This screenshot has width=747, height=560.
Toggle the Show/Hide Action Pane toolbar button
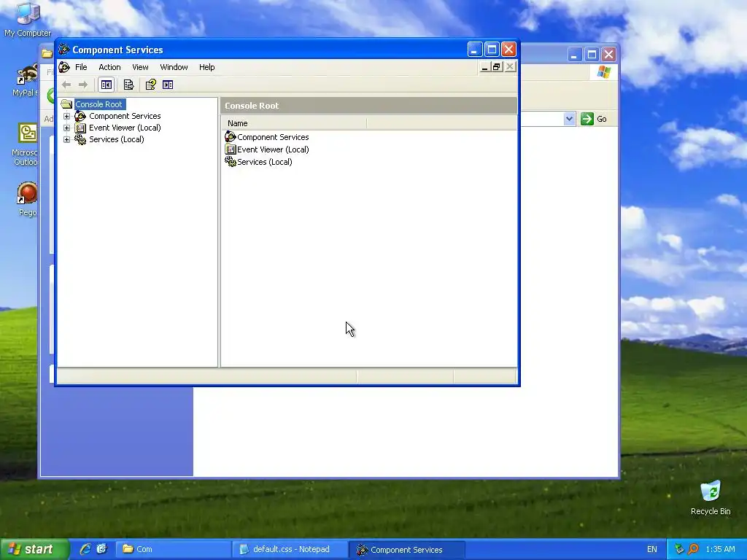pos(168,85)
